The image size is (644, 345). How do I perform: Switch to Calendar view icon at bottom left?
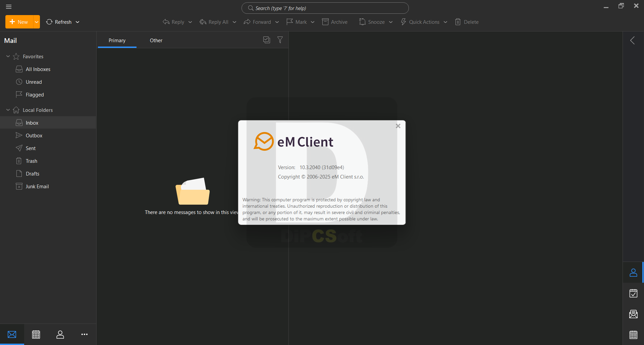36,334
